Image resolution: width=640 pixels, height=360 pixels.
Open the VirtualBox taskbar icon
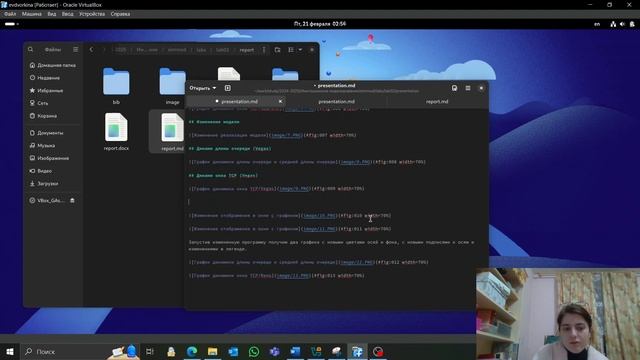357,351
